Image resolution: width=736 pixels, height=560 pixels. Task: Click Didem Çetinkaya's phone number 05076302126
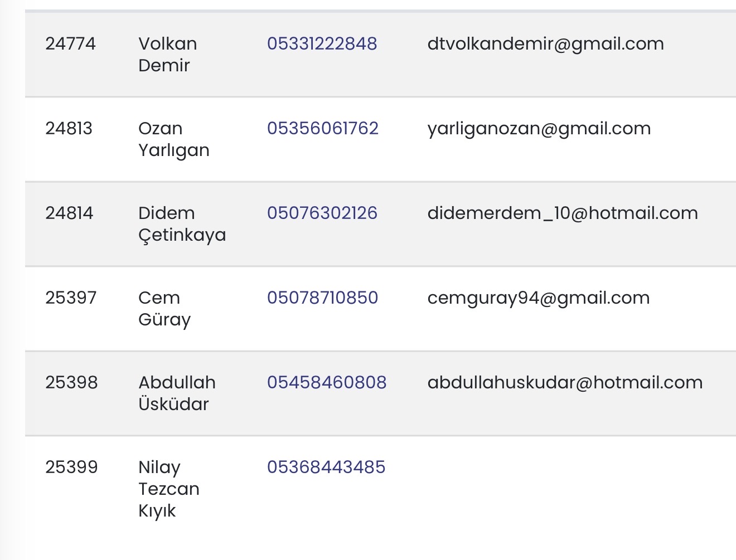pyautogui.click(x=322, y=213)
